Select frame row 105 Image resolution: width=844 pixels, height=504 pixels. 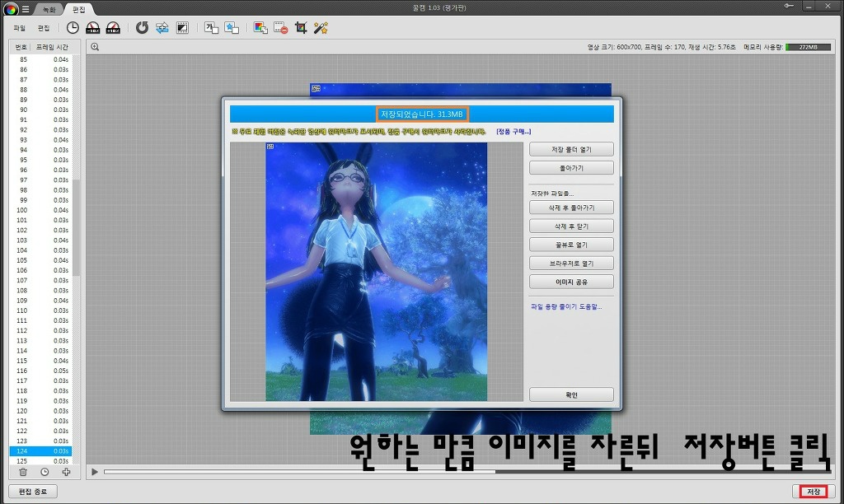pos(40,260)
